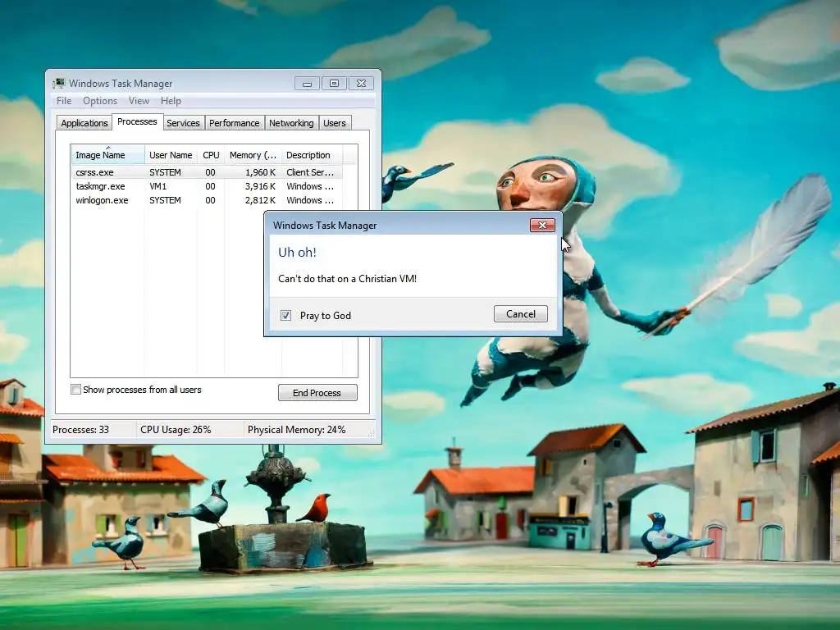
Task: Uncheck the Pray to God checkbox
Action: pyautogui.click(x=285, y=316)
